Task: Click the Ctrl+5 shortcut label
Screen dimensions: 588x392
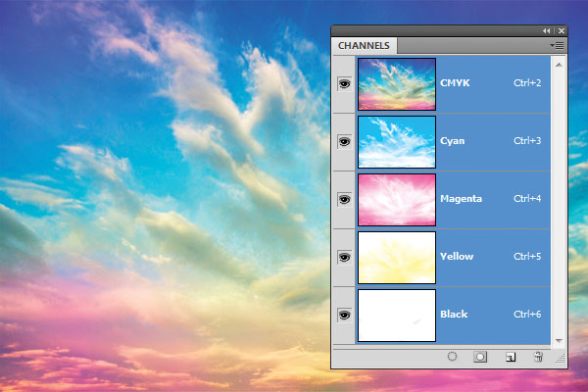Action: pyautogui.click(x=527, y=256)
